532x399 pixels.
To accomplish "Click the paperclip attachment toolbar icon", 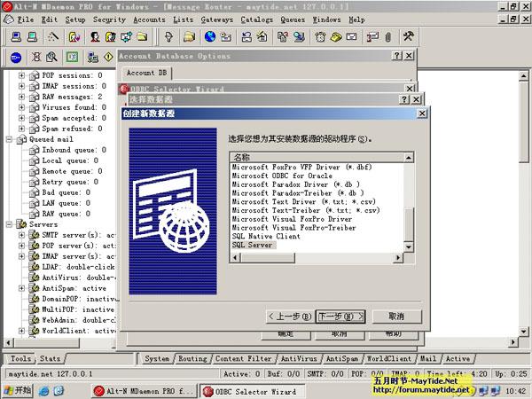I will click(x=387, y=37).
